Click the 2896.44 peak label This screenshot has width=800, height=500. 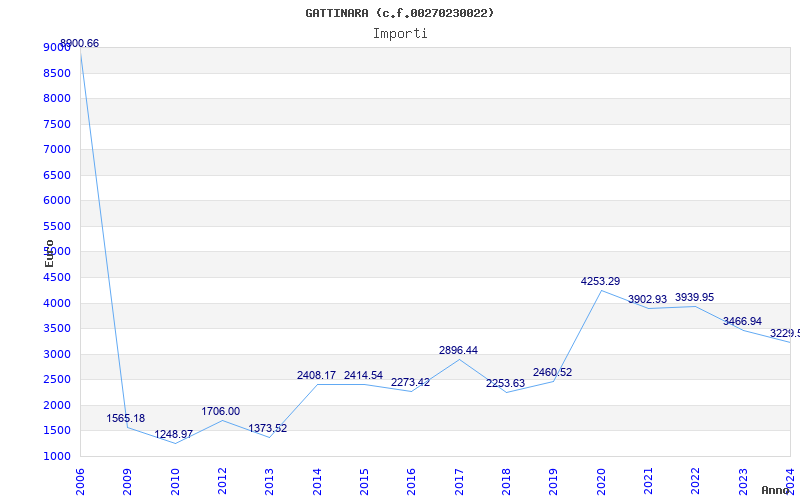[458, 350]
